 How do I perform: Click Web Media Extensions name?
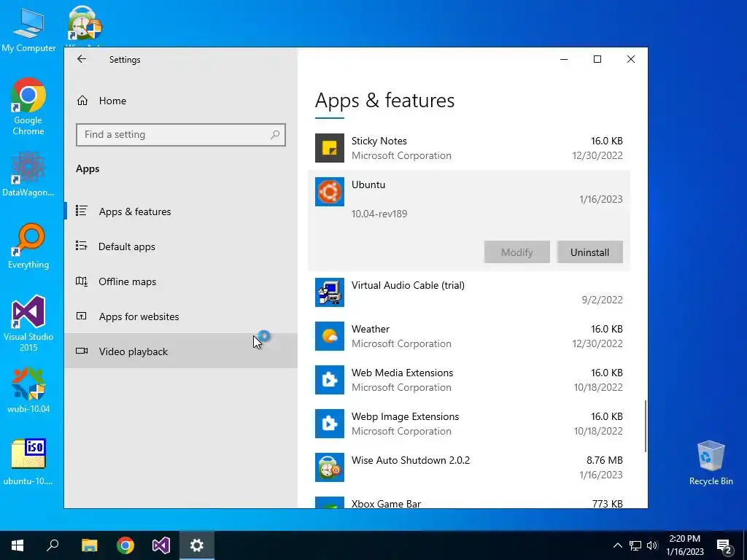pyautogui.click(x=402, y=373)
